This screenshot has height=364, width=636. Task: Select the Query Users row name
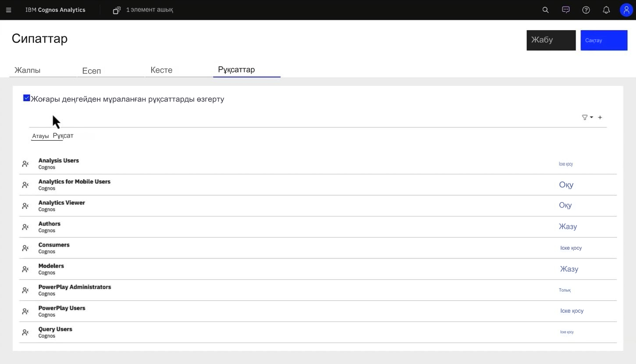pyautogui.click(x=55, y=329)
